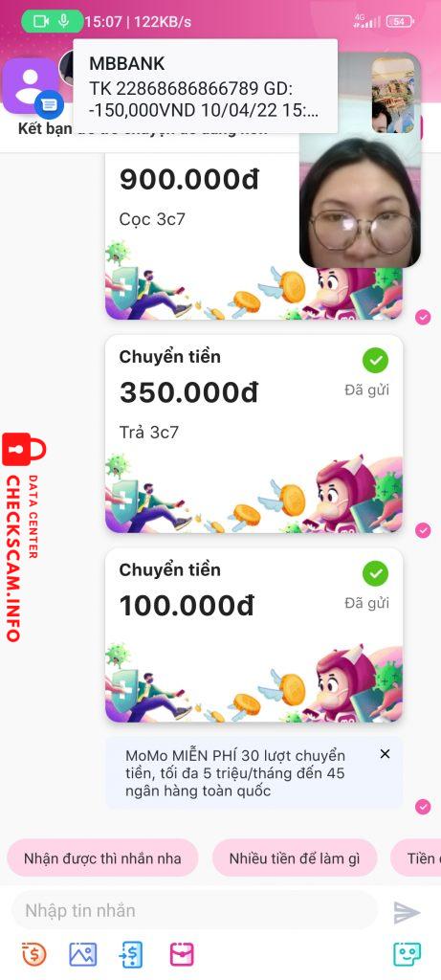Open the sticker emoji icon
Viewport: 441px width, 980px height.
pos(408,954)
